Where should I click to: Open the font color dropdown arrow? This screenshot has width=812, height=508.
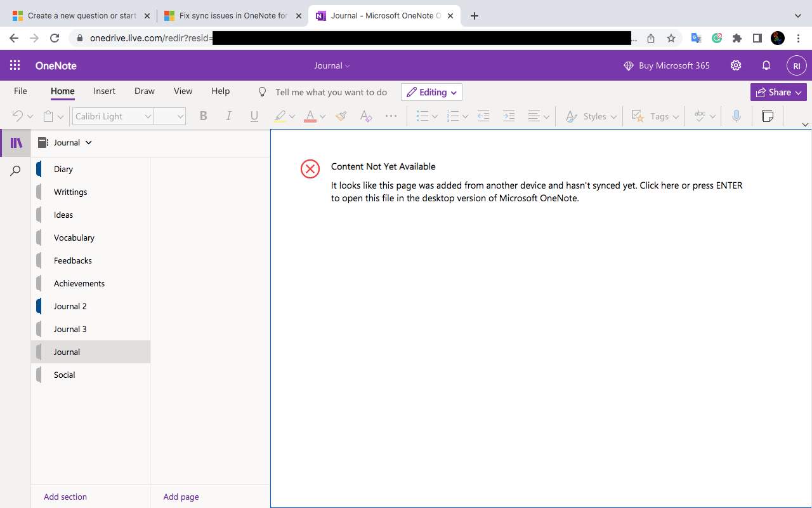click(x=322, y=117)
